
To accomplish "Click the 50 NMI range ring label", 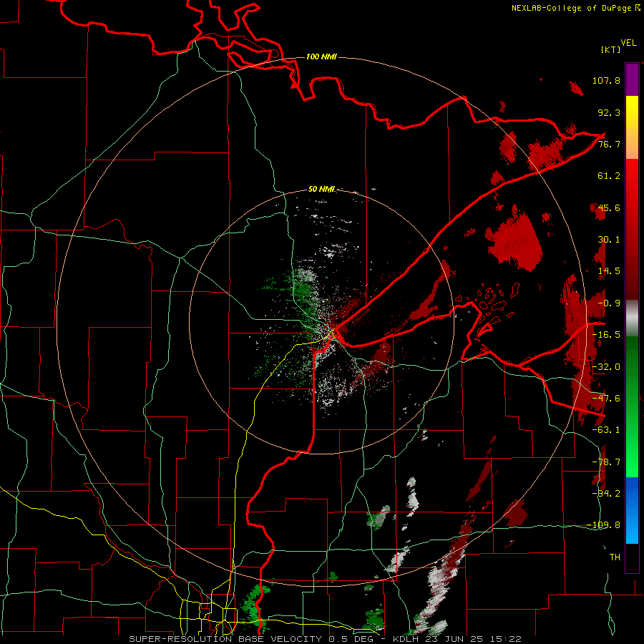I will (321, 189).
